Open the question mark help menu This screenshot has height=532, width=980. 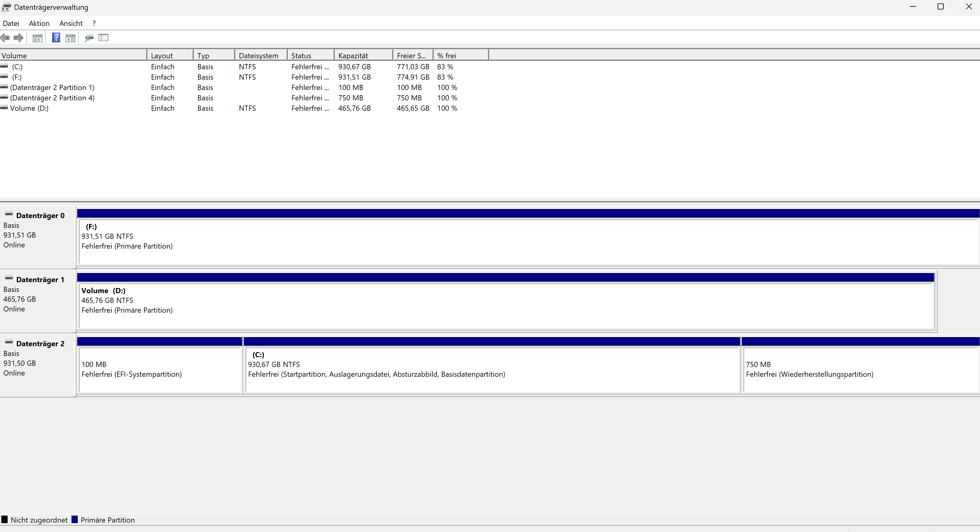(94, 23)
